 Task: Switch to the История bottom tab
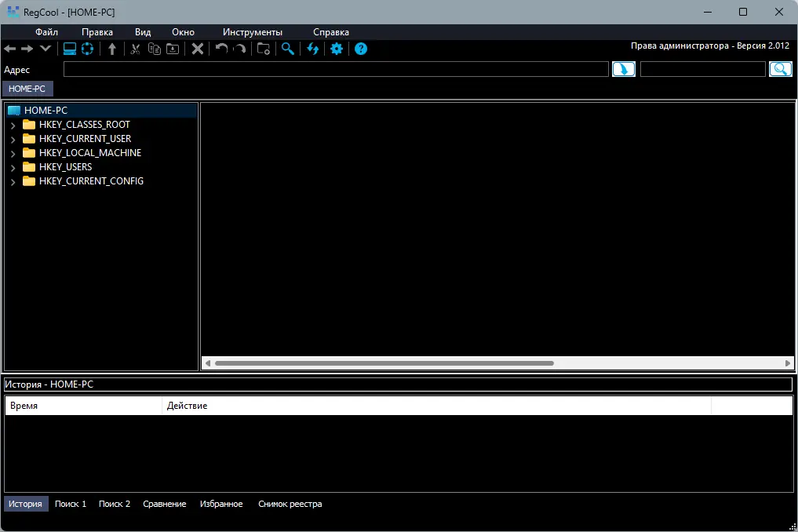[x=25, y=504]
